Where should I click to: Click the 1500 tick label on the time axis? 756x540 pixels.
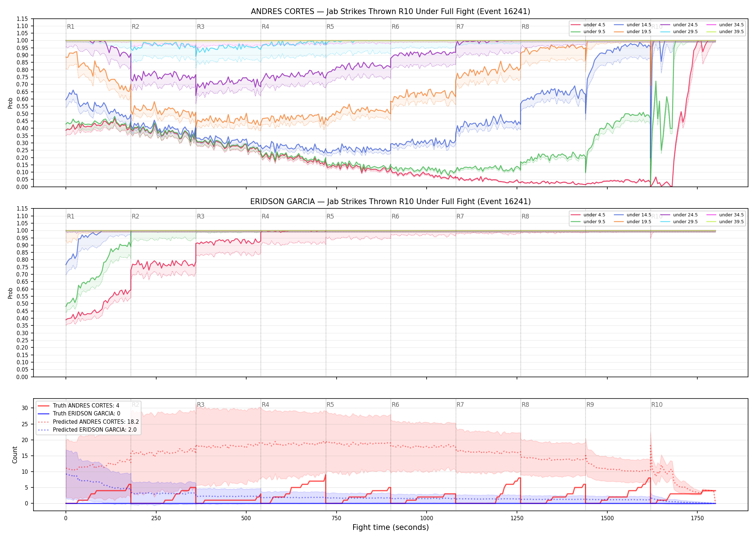tap(607, 518)
